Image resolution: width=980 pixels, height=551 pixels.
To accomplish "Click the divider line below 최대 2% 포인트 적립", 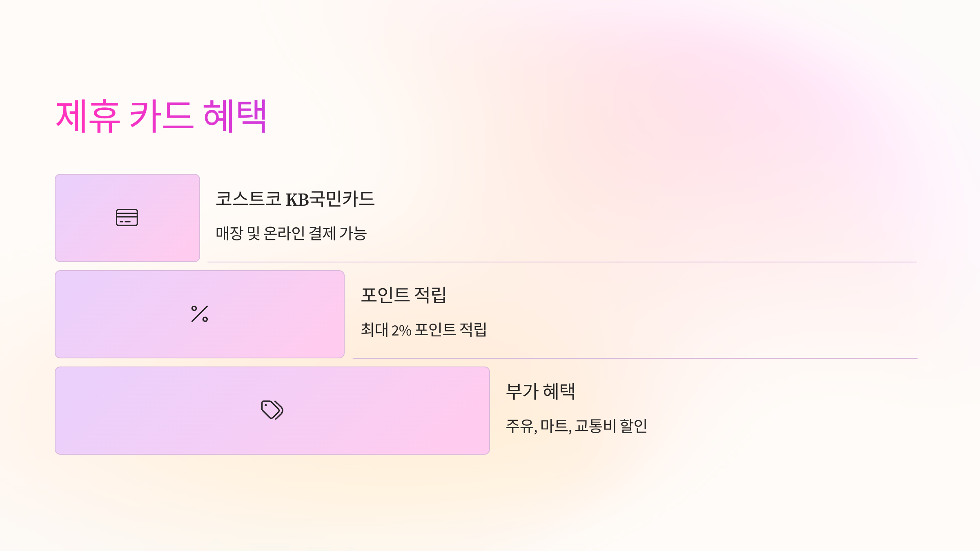I will [x=635, y=358].
